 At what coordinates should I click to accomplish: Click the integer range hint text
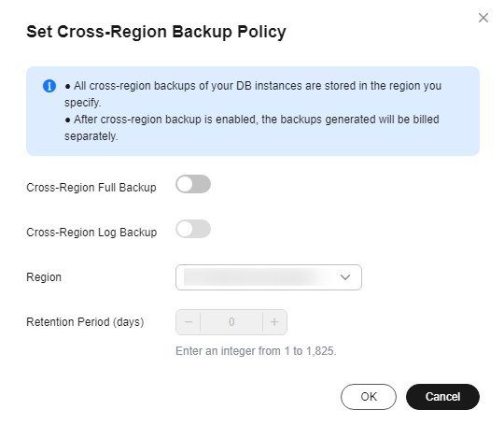256,351
